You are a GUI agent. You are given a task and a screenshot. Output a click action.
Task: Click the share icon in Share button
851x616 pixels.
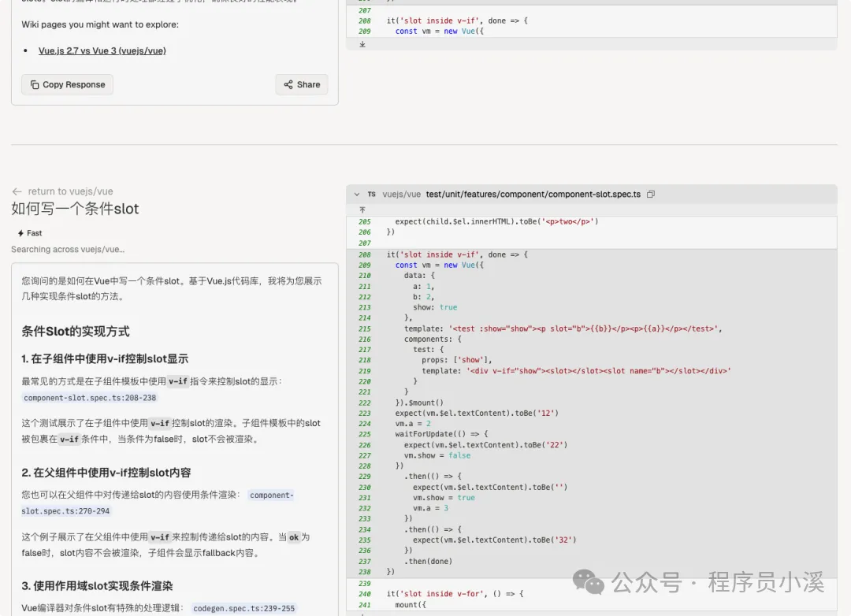pos(288,84)
